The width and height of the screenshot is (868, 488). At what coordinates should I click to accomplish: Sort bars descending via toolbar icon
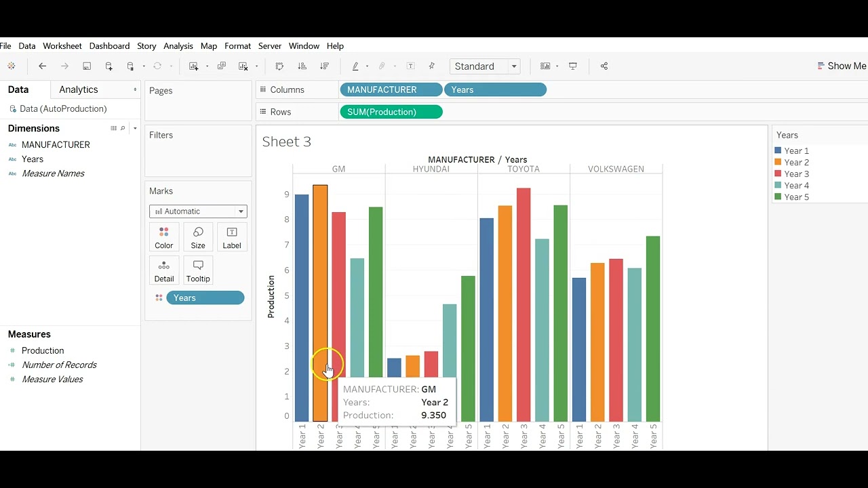[324, 66]
